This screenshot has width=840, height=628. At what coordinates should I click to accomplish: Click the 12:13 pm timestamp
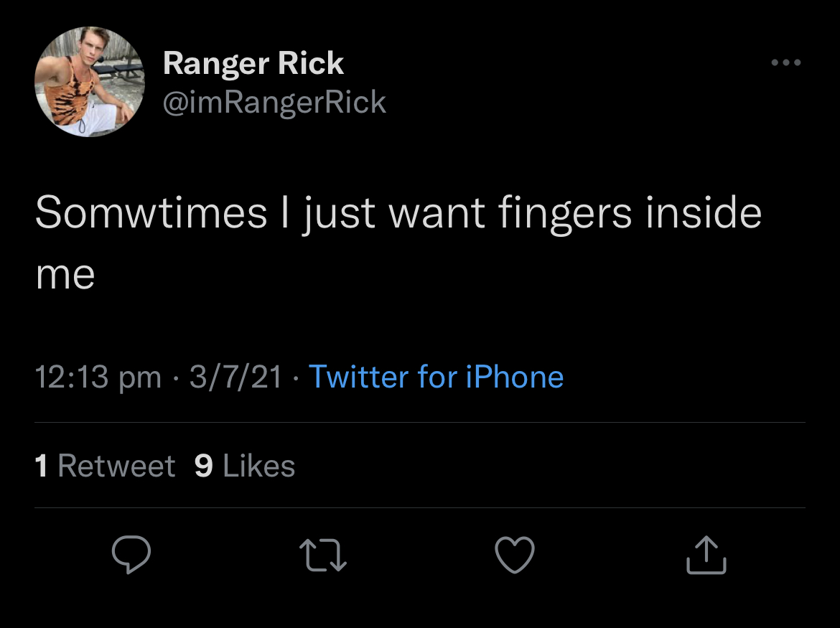tap(98, 378)
